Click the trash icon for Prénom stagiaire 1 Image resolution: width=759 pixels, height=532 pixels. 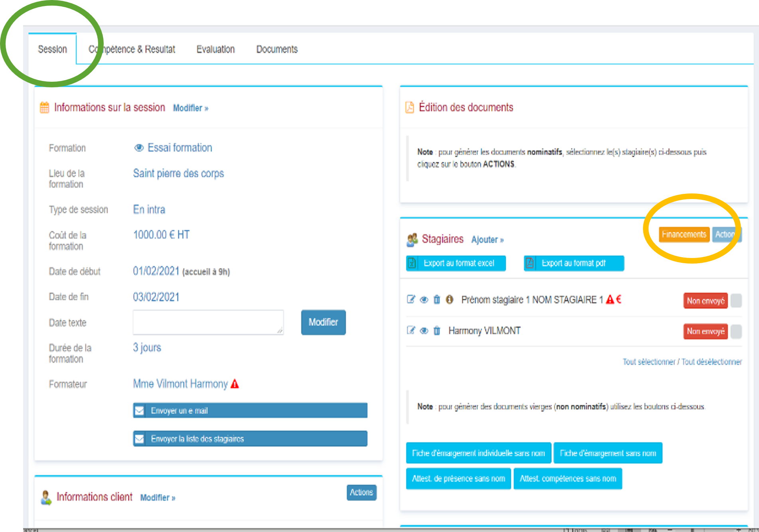click(437, 299)
